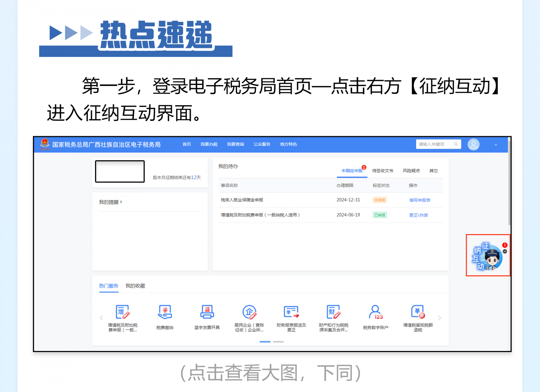
Task: Expand the account dropdown arrow beside avatar
Action: (496, 145)
